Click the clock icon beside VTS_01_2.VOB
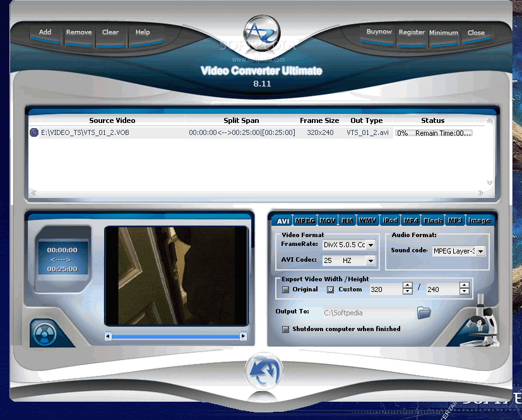The image size is (522, 420). click(x=34, y=132)
